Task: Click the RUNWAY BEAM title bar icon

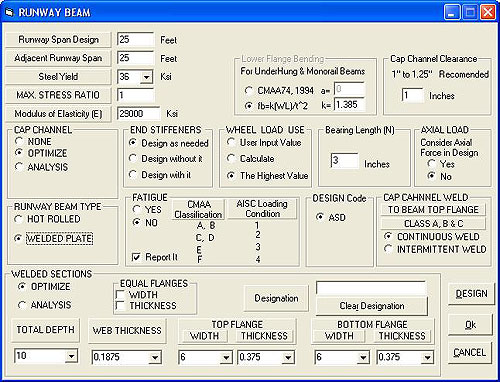Action: pos(9,13)
